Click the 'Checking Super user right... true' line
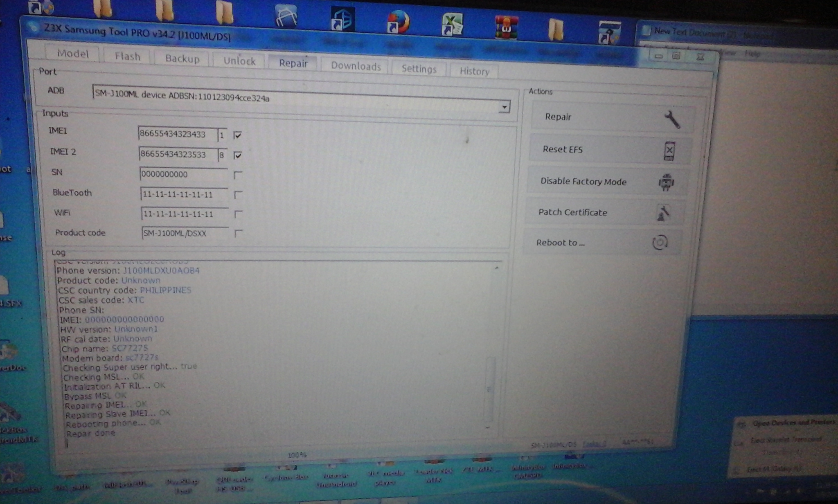Screen dimensions: 838x504 130,367
